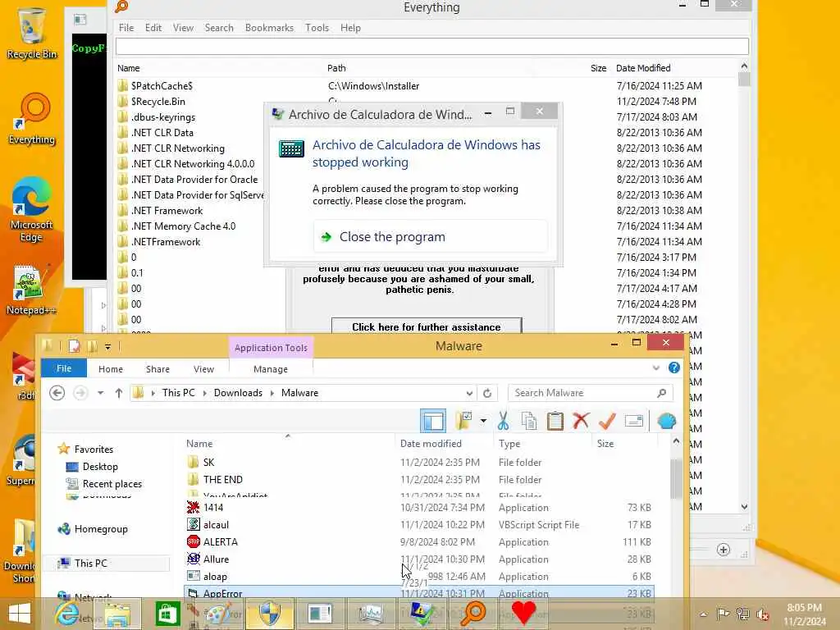Go back with the Explorer back arrow
Image resolution: width=840 pixels, height=630 pixels.
pyautogui.click(x=57, y=393)
